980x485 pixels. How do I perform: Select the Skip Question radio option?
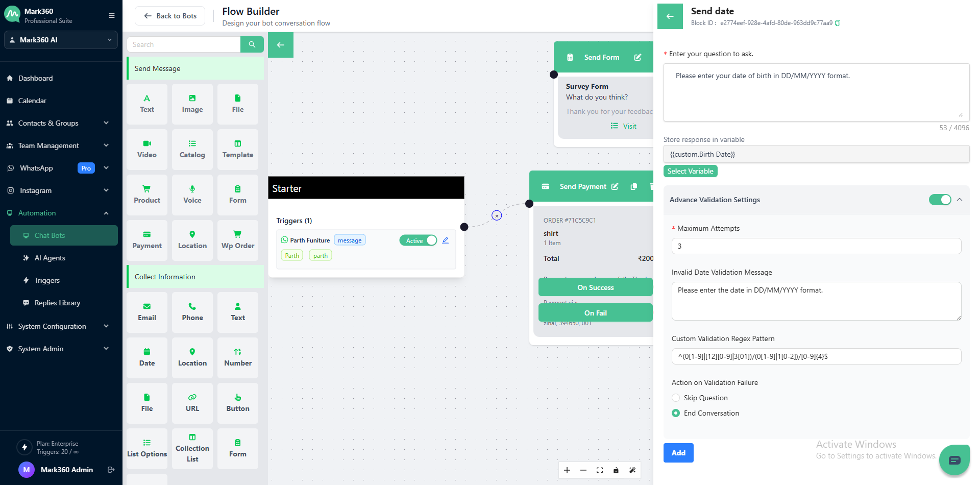coord(676,398)
